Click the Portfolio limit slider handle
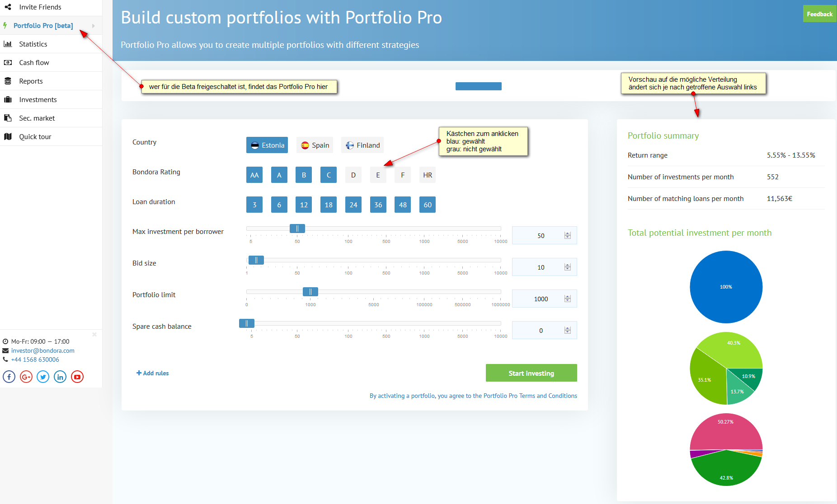This screenshot has height=504, width=837. click(x=310, y=292)
